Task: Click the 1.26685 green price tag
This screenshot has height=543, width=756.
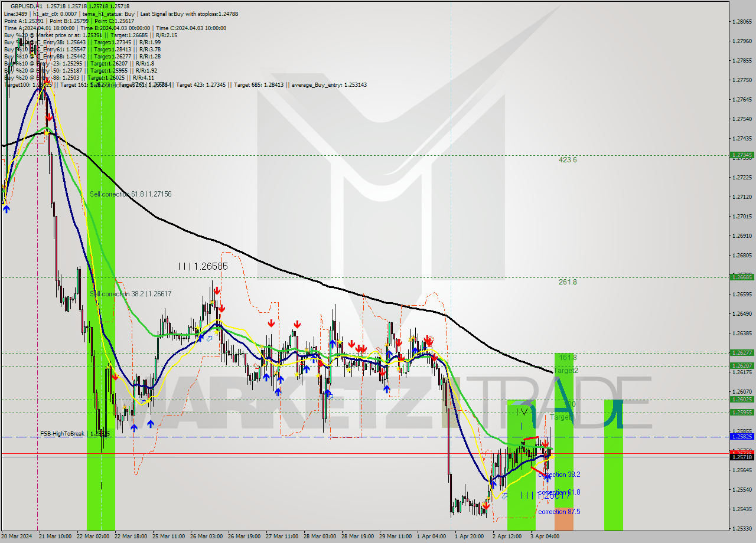Action: 742,277
